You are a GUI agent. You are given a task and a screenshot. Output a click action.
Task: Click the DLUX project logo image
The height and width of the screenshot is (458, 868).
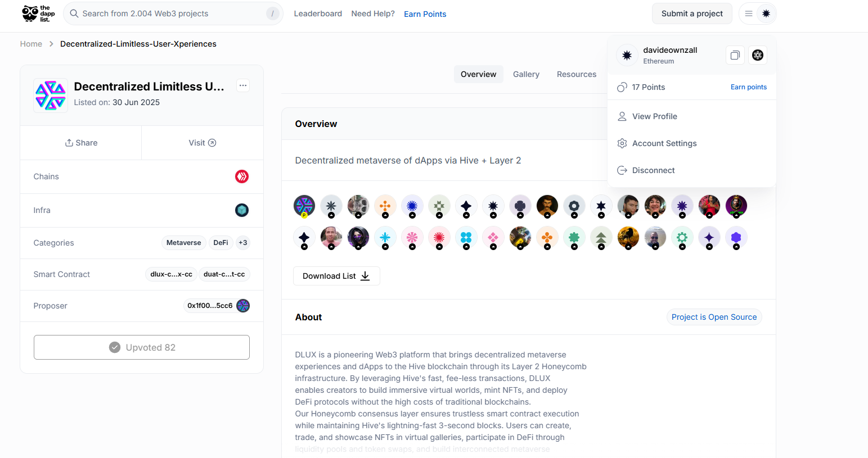[x=51, y=96]
